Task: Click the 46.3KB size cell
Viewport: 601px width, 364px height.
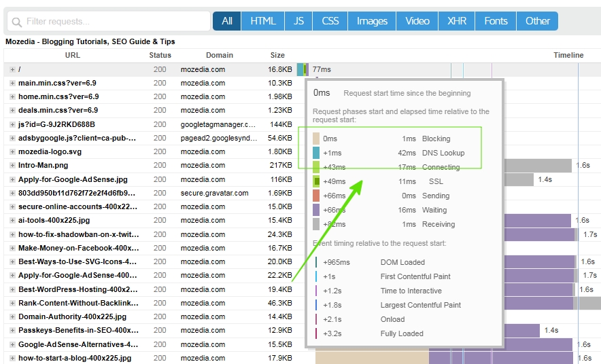Action: (280, 303)
